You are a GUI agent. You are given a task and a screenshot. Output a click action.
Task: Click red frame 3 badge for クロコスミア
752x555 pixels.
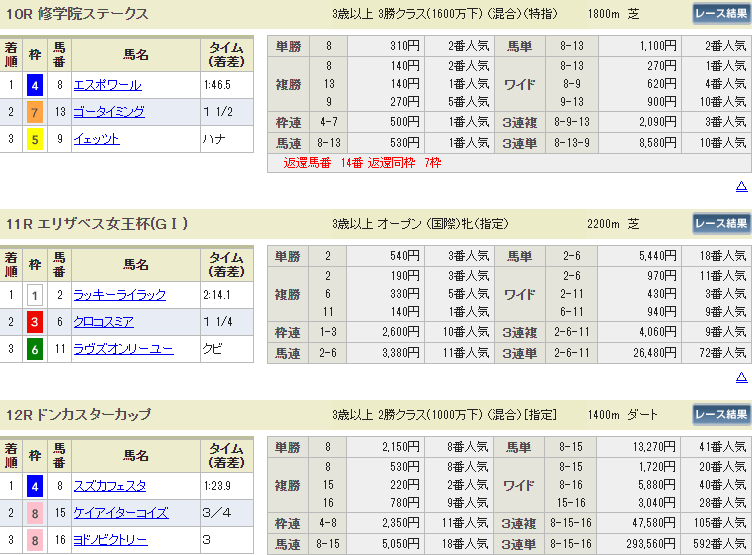click(35, 322)
